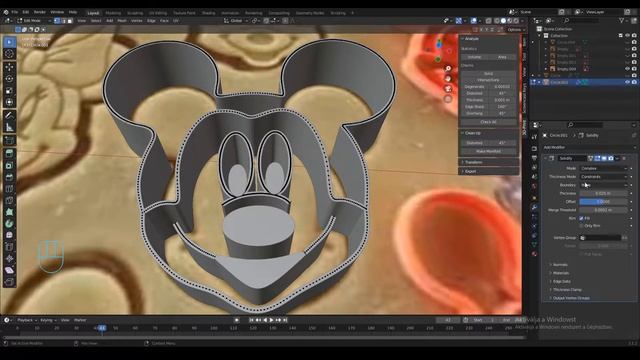
Task: Select the Smooth tool
Action: point(9,236)
